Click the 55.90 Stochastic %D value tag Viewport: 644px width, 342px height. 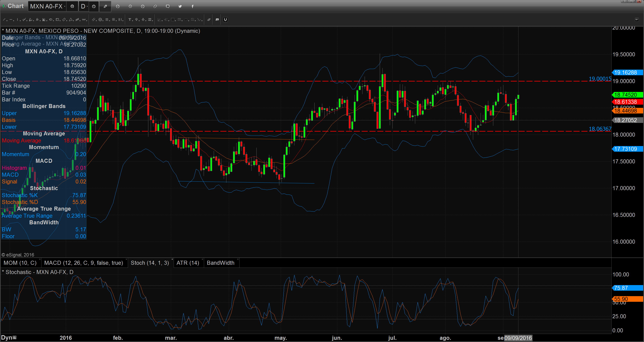627,299
